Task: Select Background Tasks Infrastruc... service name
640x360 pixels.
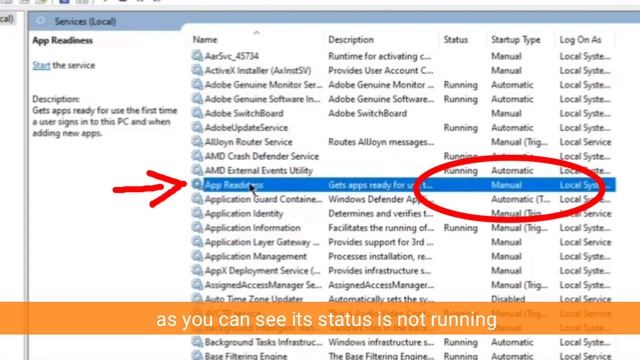Action: coord(263,342)
